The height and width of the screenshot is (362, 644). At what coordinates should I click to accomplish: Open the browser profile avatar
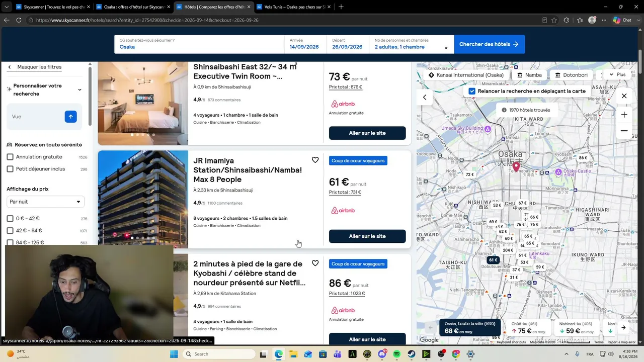pyautogui.click(x=592, y=20)
